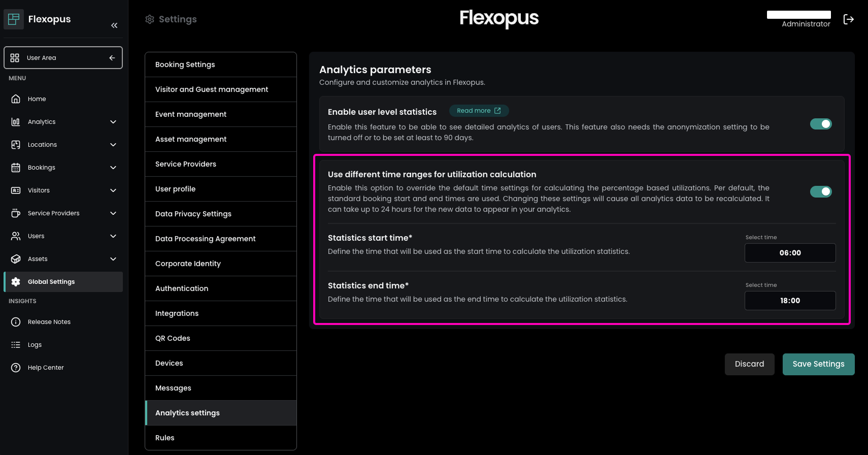Go to the Integrations settings tab
868x455 pixels.
[220, 313]
